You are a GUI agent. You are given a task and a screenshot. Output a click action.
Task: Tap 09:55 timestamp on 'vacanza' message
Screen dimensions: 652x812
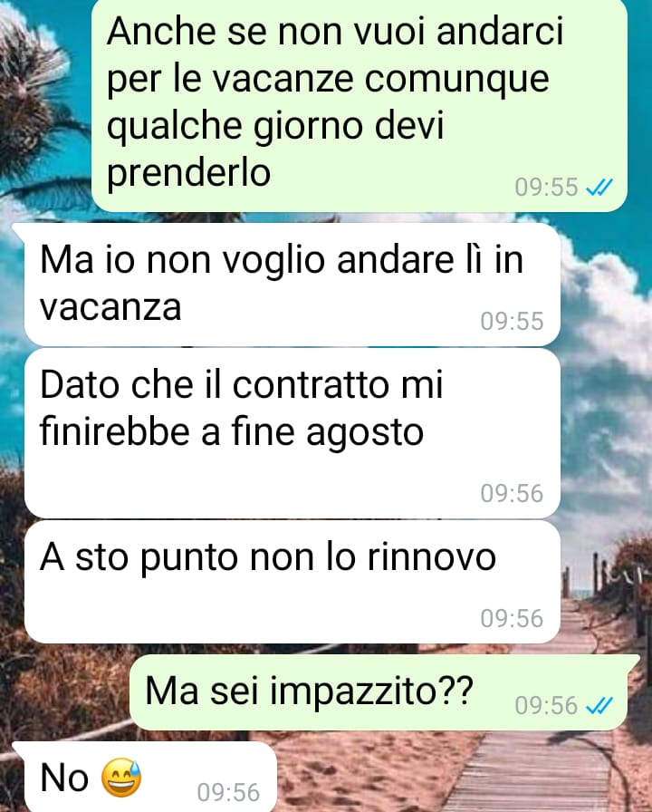click(x=512, y=321)
